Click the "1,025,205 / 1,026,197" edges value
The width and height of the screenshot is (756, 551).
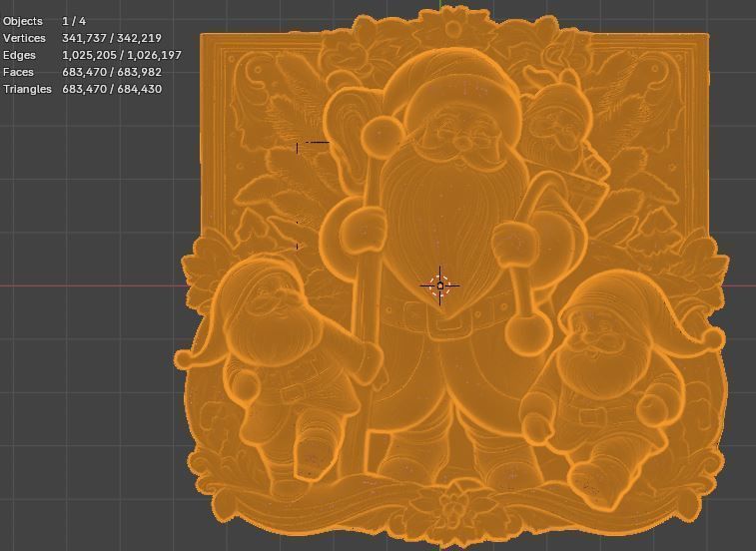(x=122, y=55)
